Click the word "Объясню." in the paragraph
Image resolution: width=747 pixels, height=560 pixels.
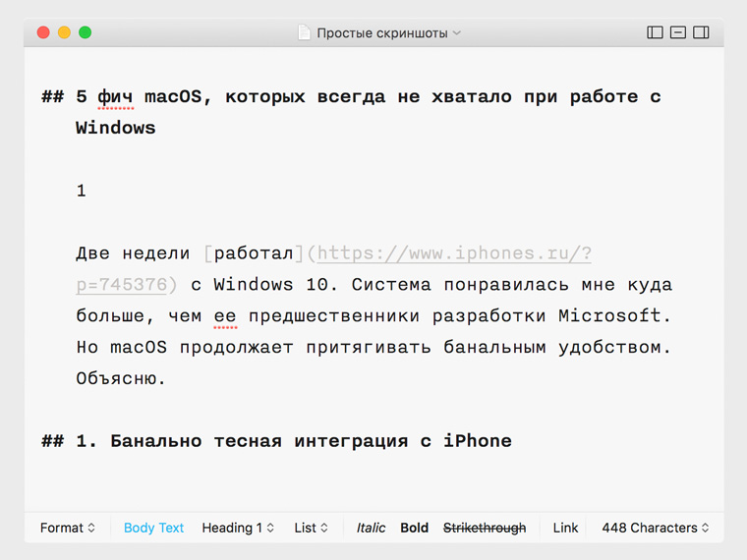(x=121, y=378)
